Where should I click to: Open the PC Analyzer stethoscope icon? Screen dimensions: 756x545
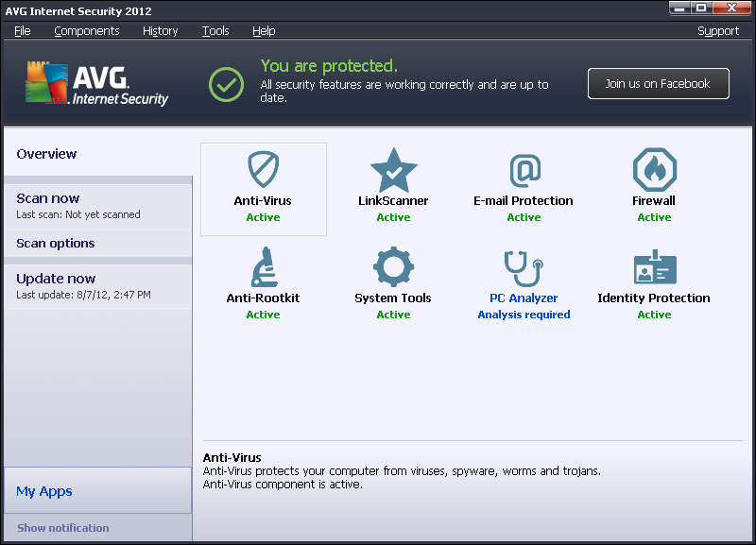point(524,267)
